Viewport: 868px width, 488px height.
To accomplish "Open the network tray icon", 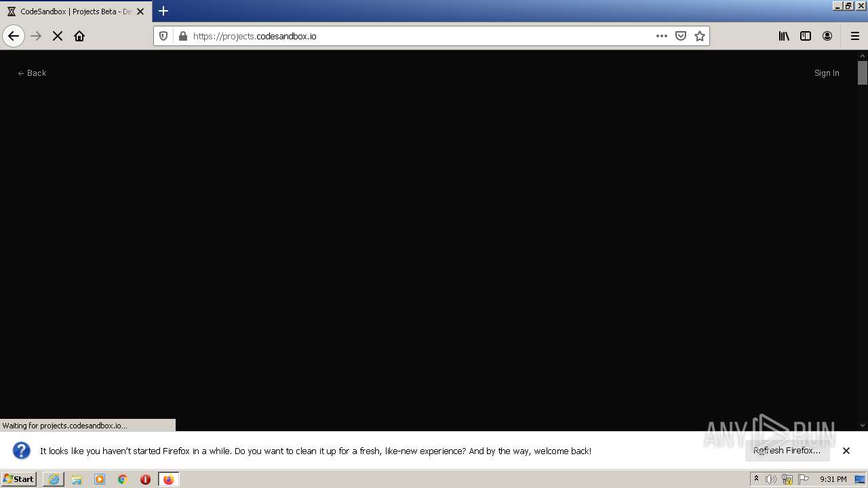I will pyautogui.click(x=787, y=479).
